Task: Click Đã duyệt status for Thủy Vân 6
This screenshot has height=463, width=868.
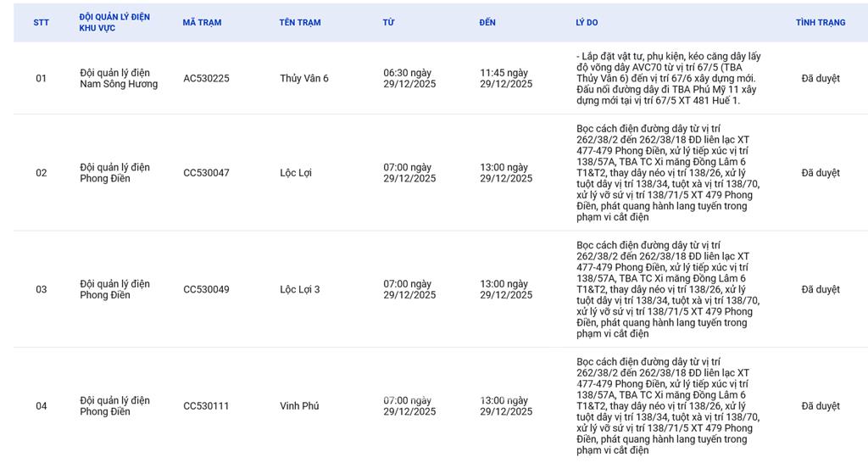Action: coord(820,79)
